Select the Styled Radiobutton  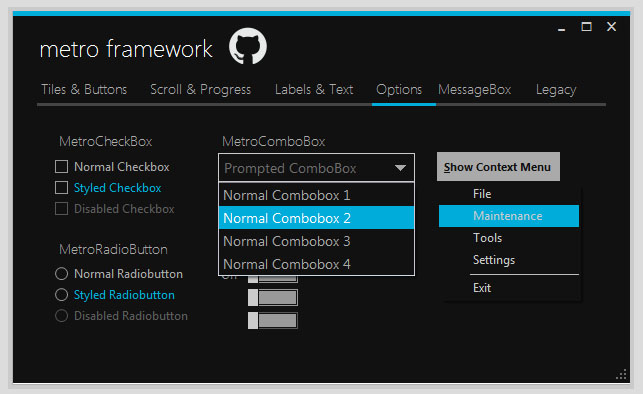[62, 294]
